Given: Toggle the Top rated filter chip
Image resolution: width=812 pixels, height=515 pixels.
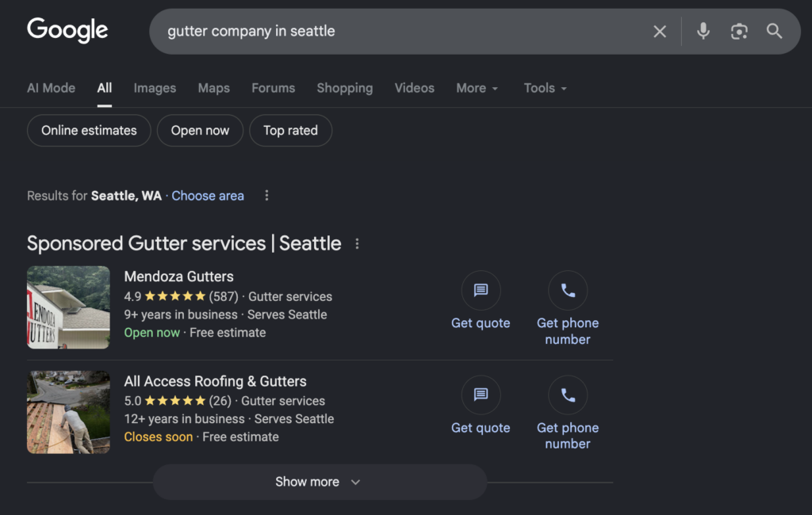Looking at the screenshot, I should tap(290, 131).
